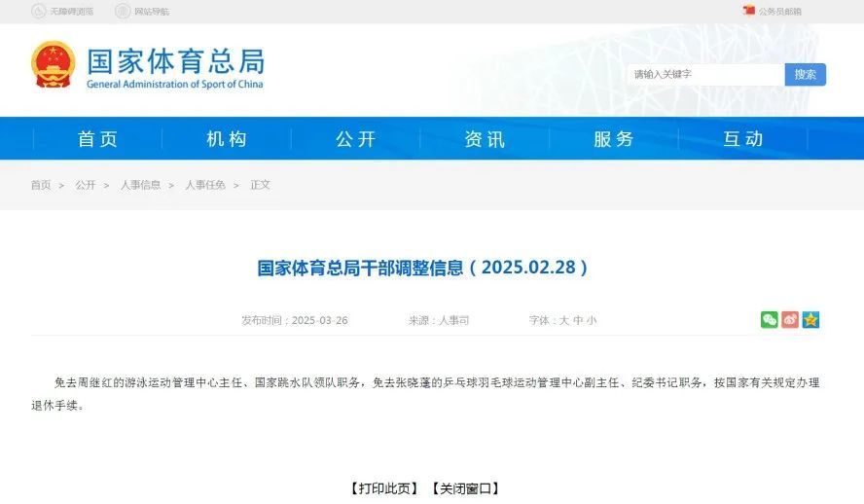Click the English name General Administration of Sport
Image resolution: width=864 pixels, height=504 pixels.
click(x=175, y=85)
